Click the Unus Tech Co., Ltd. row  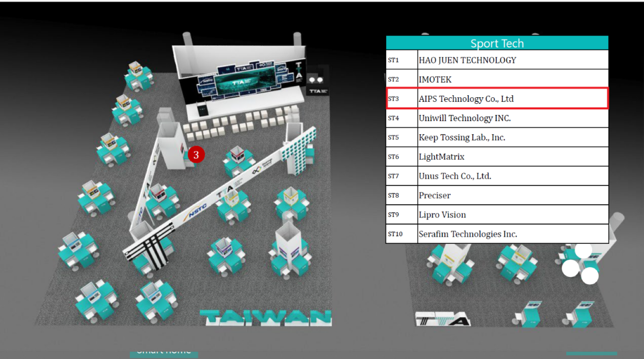(x=497, y=176)
